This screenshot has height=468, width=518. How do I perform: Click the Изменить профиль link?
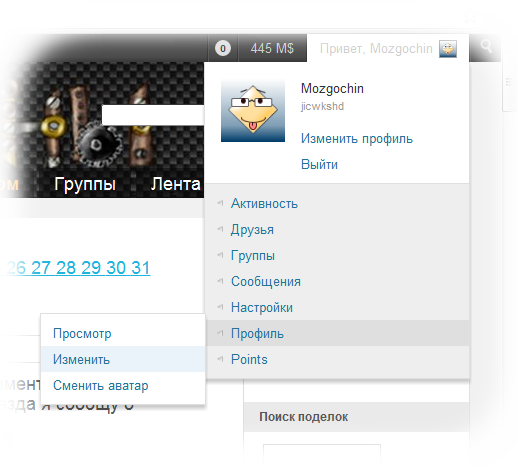tap(357, 139)
